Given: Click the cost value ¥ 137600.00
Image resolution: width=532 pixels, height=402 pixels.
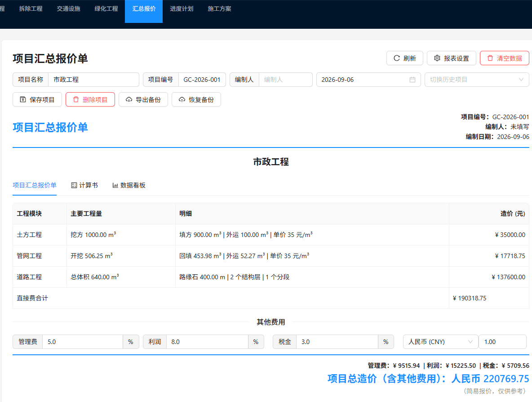Looking at the screenshot, I should tap(508, 277).
